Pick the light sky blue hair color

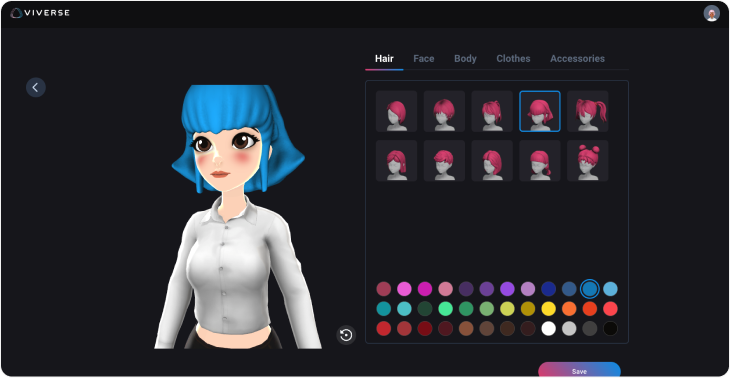[x=610, y=289]
